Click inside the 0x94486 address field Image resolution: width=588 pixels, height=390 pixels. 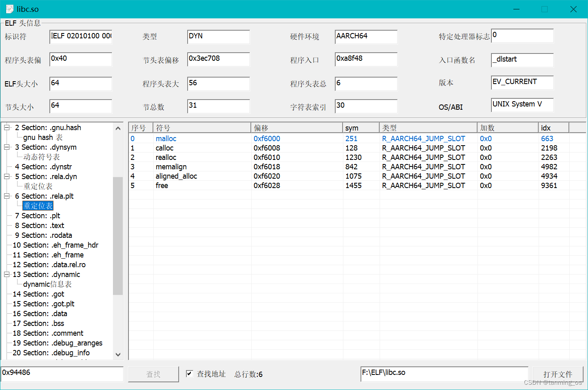point(61,374)
